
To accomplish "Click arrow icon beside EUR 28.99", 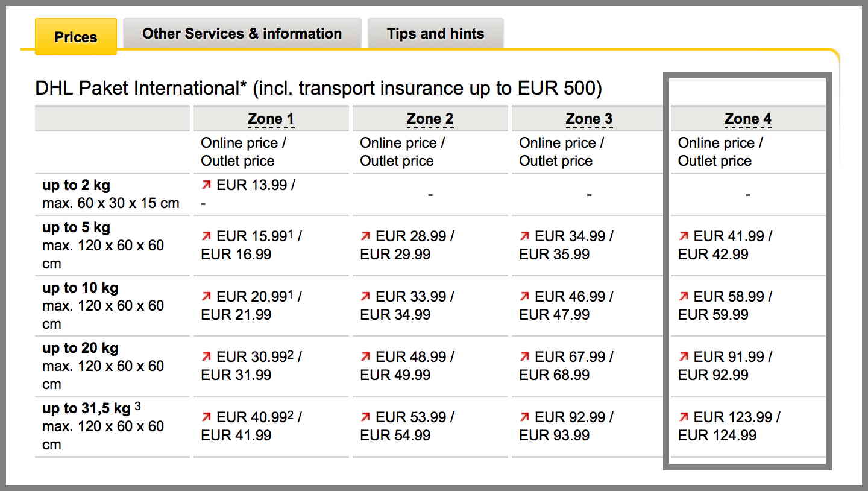I will tap(365, 236).
